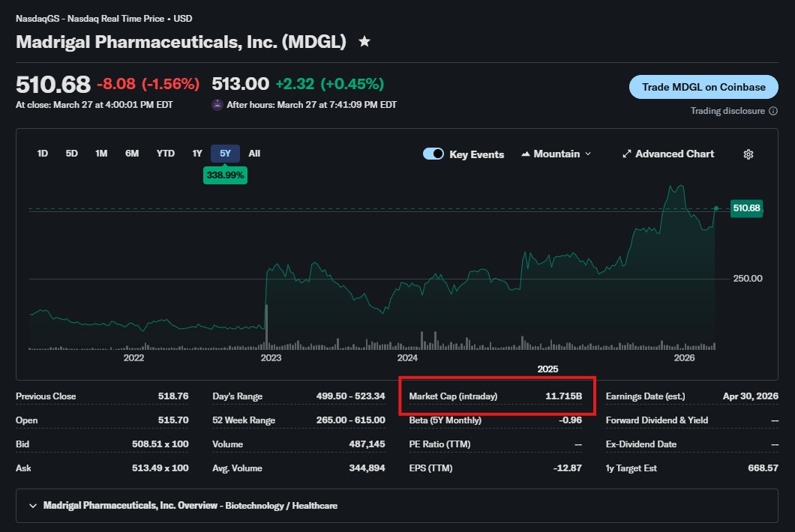Click Market Cap value 11.715B
Viewport: 795px width, 532px height.
click(x=563, y=396)
